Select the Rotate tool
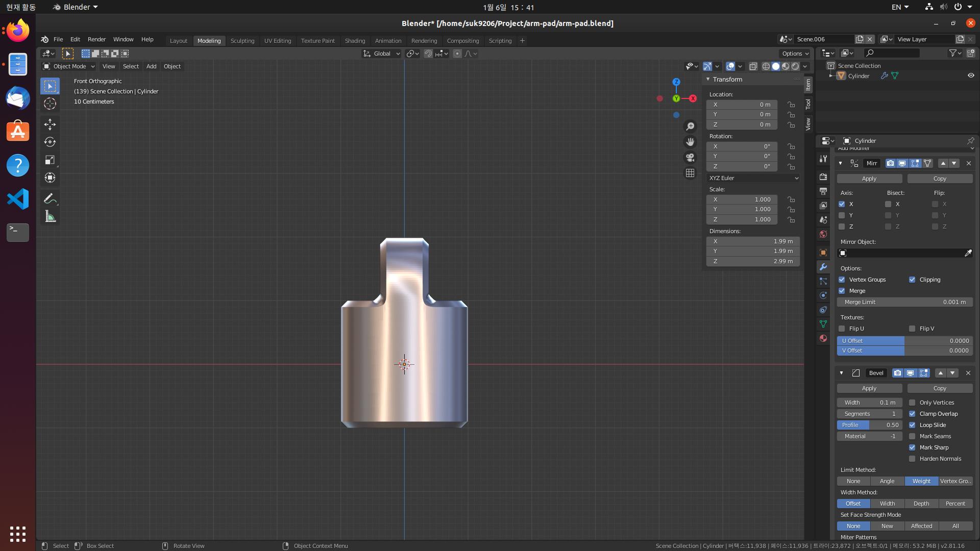980x551 pixels. point(50,142)
